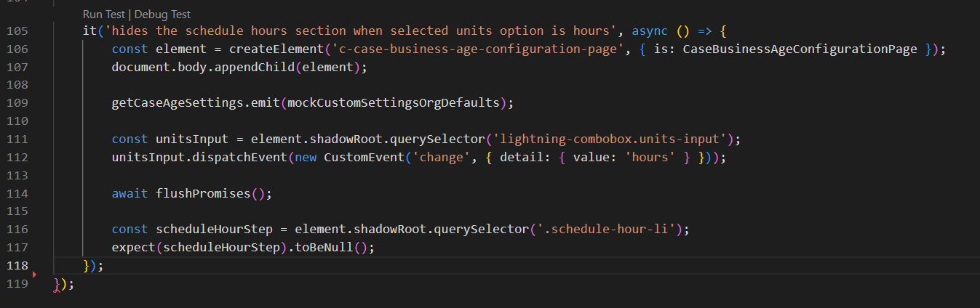Click flushPromises function call

[x=203, y=193]
